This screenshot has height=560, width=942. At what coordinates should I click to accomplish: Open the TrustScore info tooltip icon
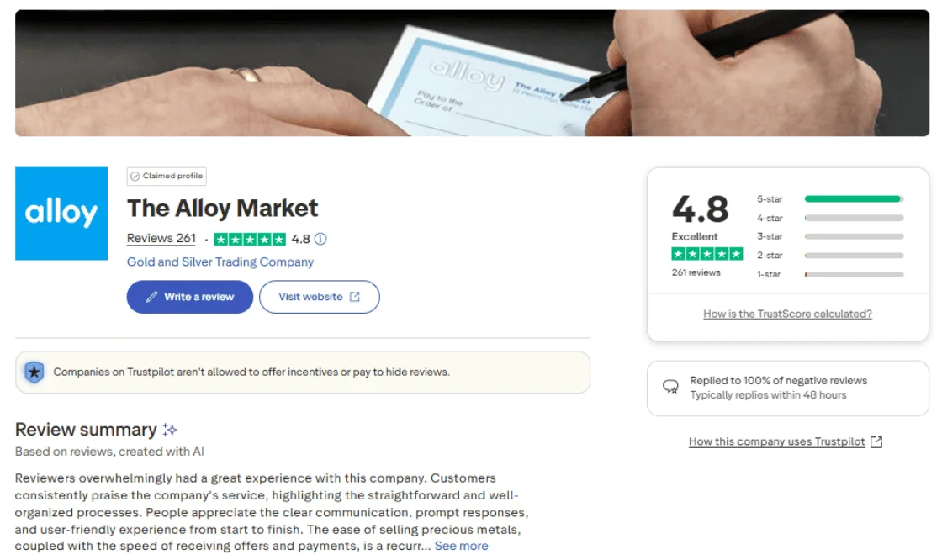pyautogui.click(x=322, y=239)
